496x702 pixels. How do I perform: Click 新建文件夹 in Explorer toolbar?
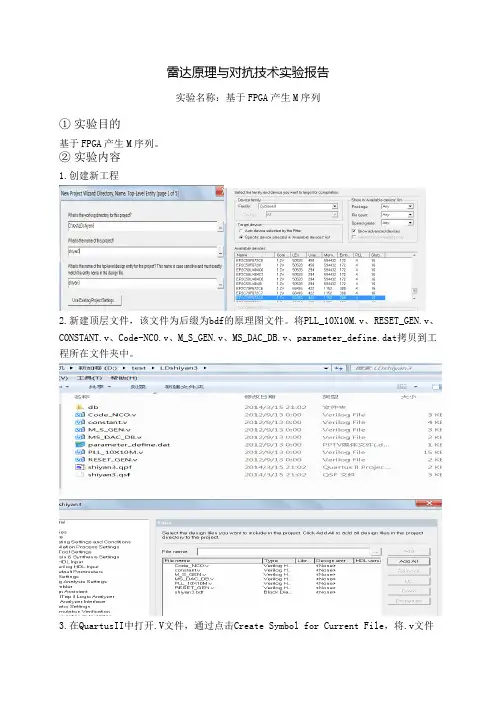pyautogui.click(x=184, y=386)
